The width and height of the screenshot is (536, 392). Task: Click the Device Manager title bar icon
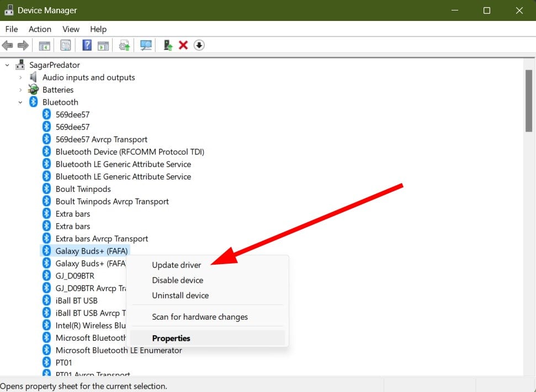[9, 10]
